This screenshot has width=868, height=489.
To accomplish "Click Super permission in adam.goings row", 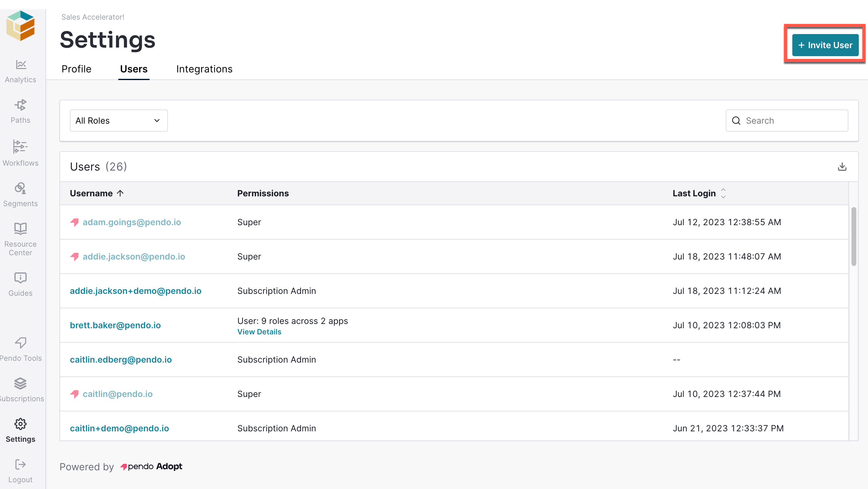I will [249, 222].
